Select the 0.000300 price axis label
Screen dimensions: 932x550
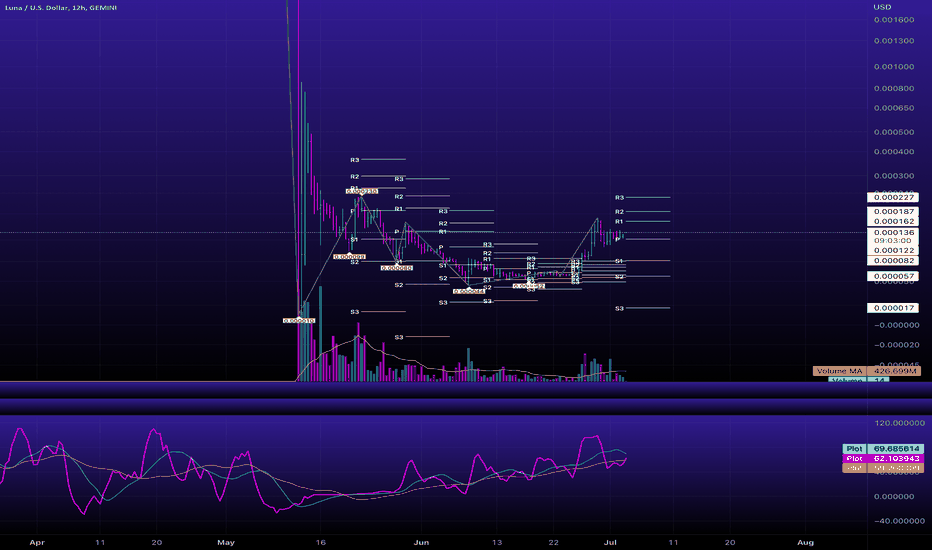[x=894, y=176]
